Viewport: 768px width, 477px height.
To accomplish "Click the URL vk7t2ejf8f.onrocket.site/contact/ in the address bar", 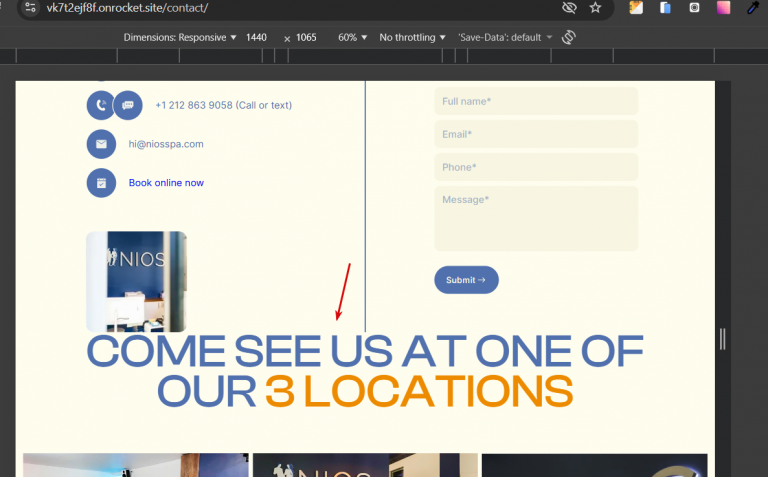I will click(127, 8).
